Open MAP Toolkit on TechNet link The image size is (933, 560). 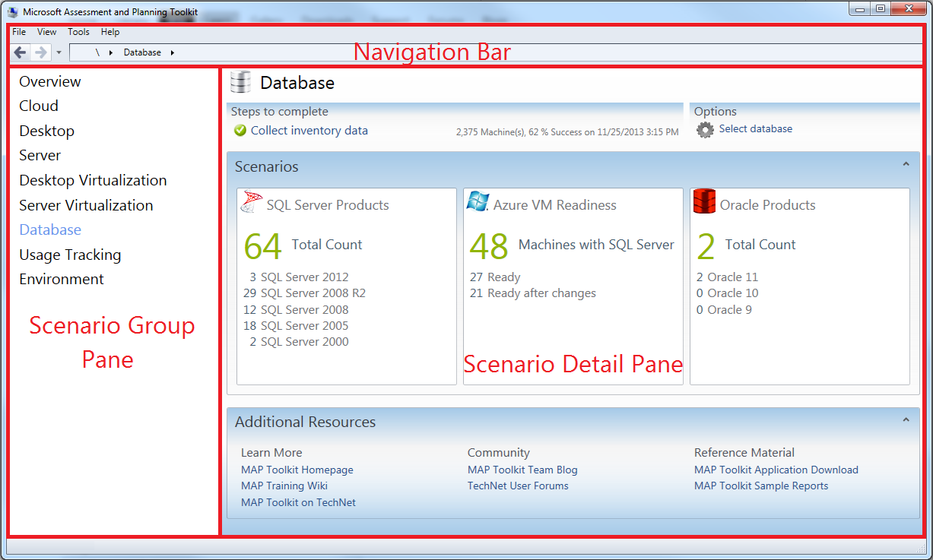point(298,502)
